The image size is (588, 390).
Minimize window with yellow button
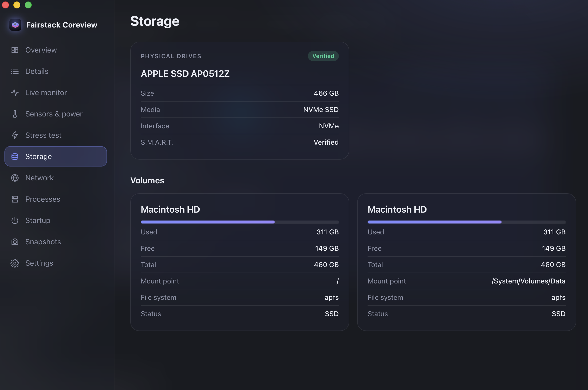pyautogui.click(x=17, y=5)
